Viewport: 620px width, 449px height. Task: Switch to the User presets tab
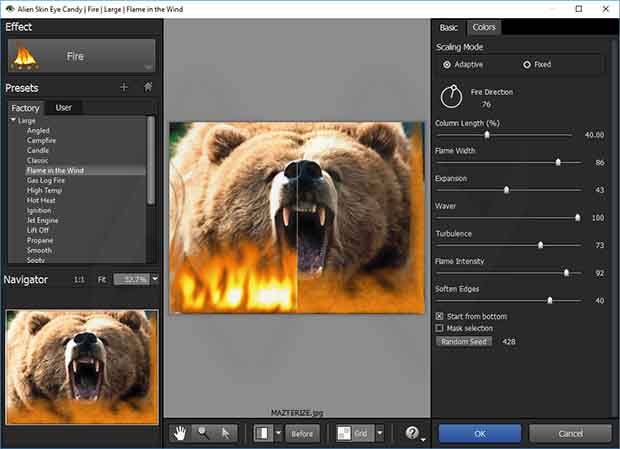pyautogui.click(x=63, y=107)
